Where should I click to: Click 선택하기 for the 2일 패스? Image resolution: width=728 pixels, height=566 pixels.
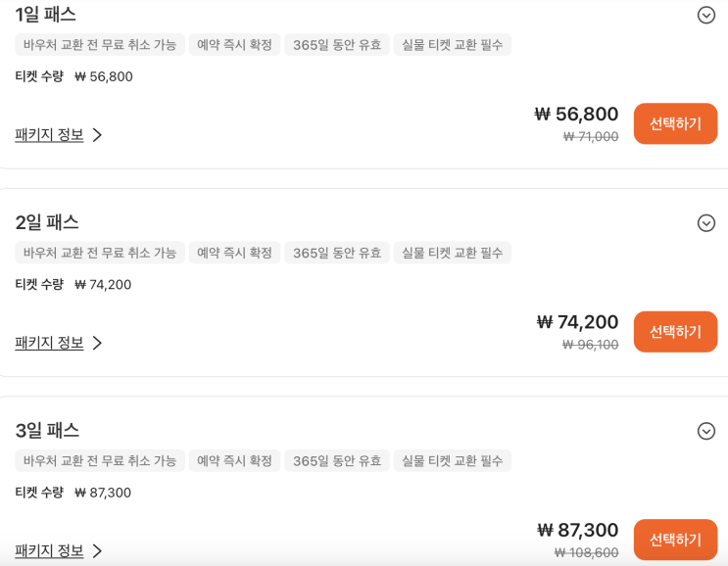(x=675, y=332)
